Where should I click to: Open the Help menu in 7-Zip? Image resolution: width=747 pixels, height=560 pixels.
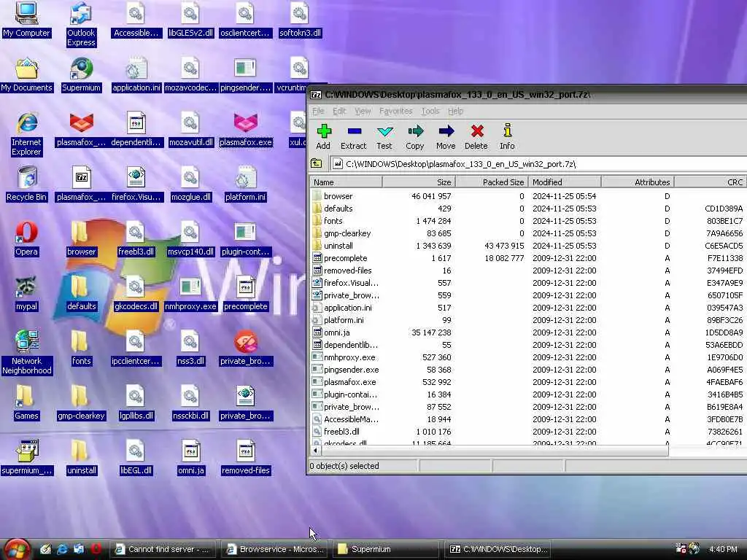click(455, 111)
